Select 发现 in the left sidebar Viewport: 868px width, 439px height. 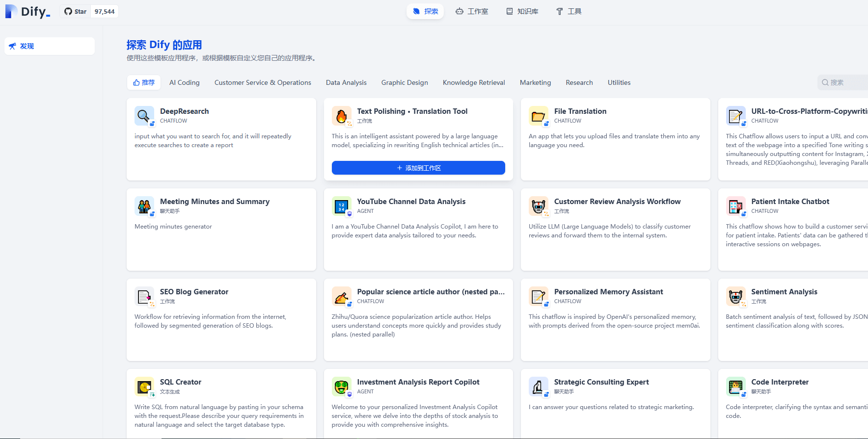[50, 46]
